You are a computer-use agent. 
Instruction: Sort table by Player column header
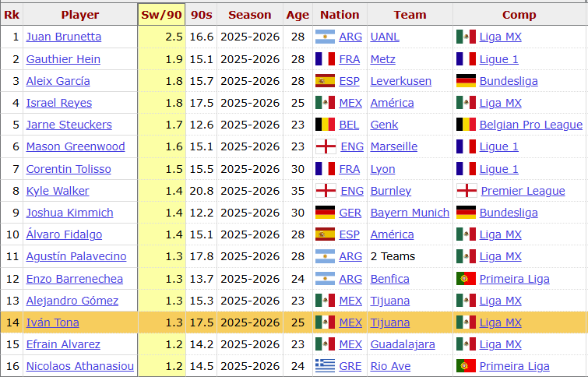(79, 15)
